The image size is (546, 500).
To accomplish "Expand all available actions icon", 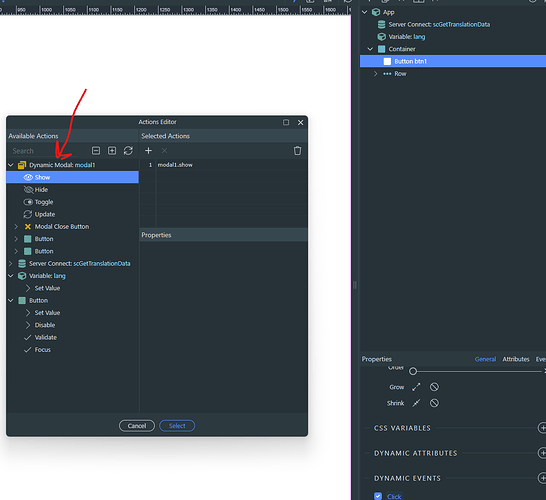I will (112, 151).
